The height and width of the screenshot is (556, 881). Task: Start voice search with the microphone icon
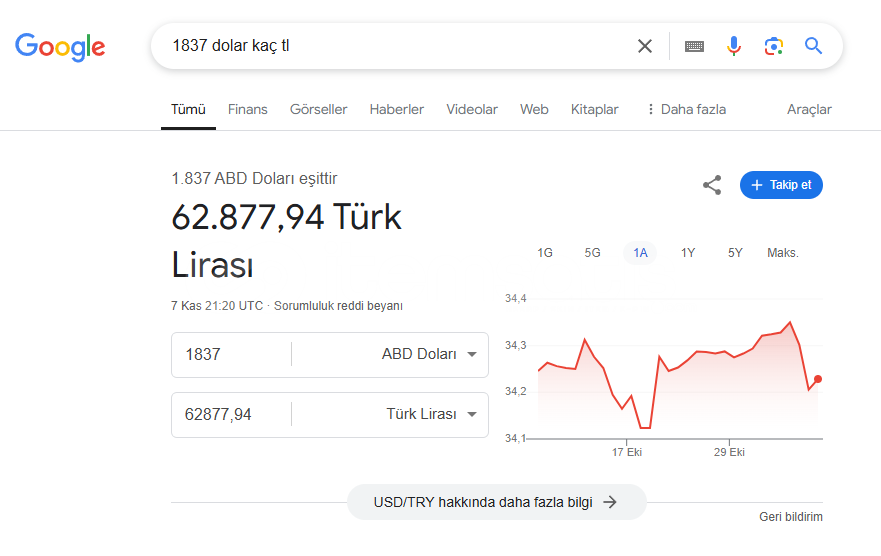pyautogui.click(x=734, y=46)
